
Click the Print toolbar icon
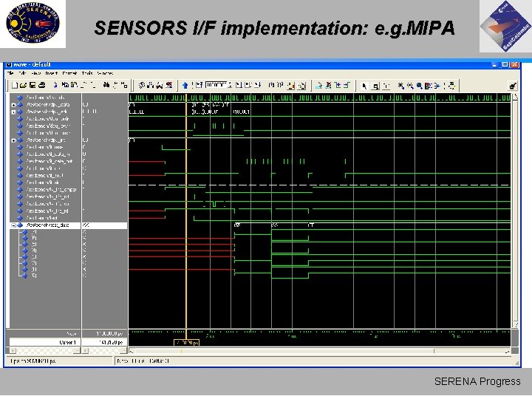tap(41, 86)
